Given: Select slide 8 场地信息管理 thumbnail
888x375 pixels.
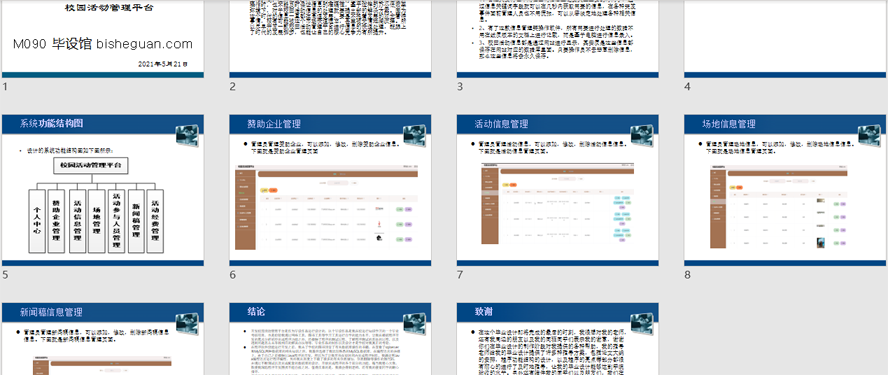Looking at the screenshot, I should tap(785, 190).
